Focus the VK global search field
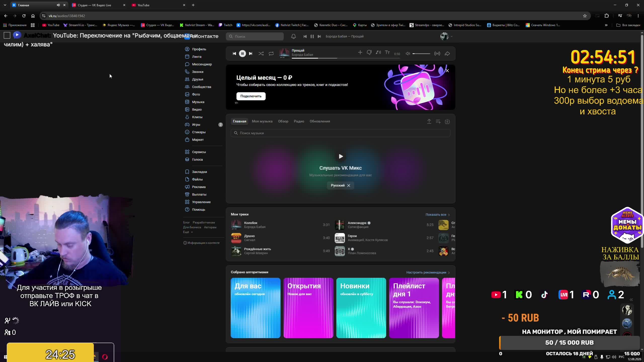Image resolution: width=644 pixels, height=362 pixels. (255, 36)
